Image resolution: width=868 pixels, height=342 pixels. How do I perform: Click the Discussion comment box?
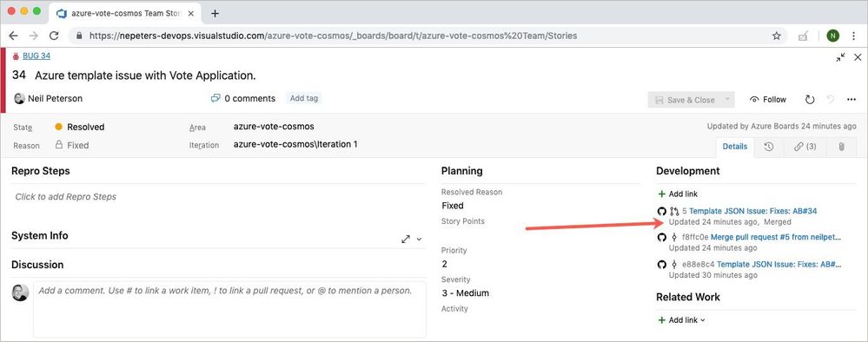pyautogui.click(x=229, y=309)
